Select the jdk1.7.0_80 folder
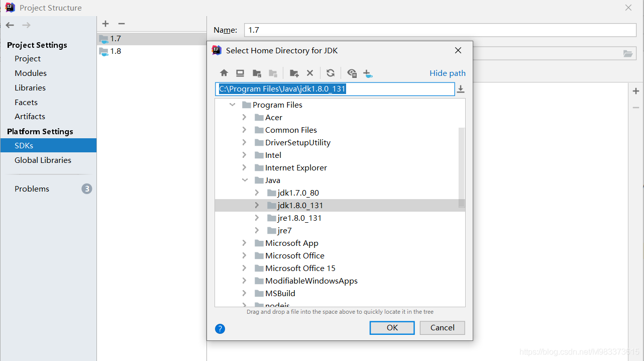The height and width of the screenshot is (361, 644). [x=298, y=193]
